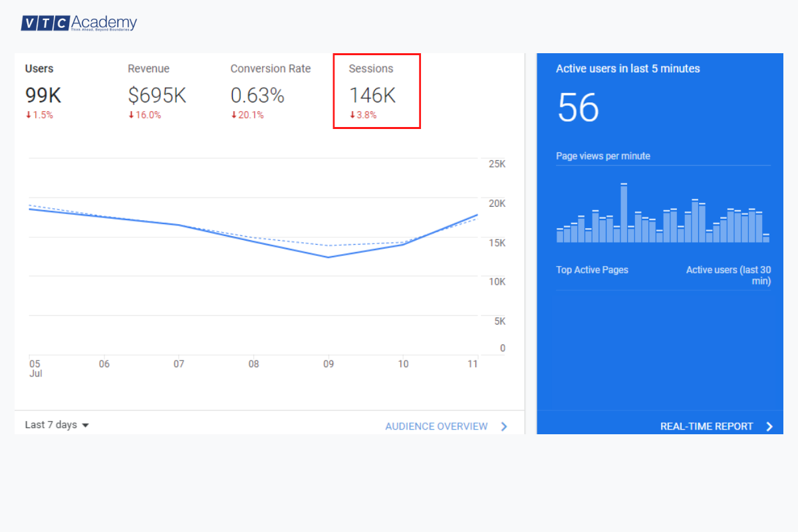Open the Audience Overview chevron arrow
The width and height of the screenshot is (798, 532).
(x=504, y=426)
